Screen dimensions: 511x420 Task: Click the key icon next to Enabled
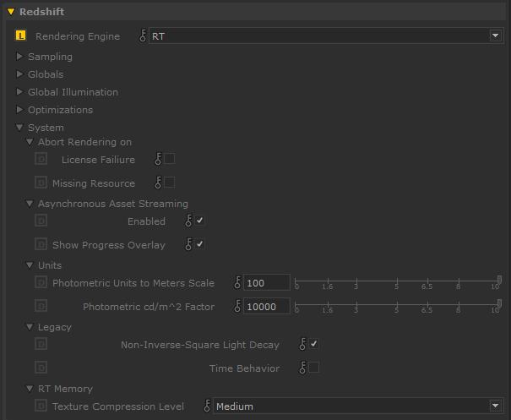pos(188,221)
